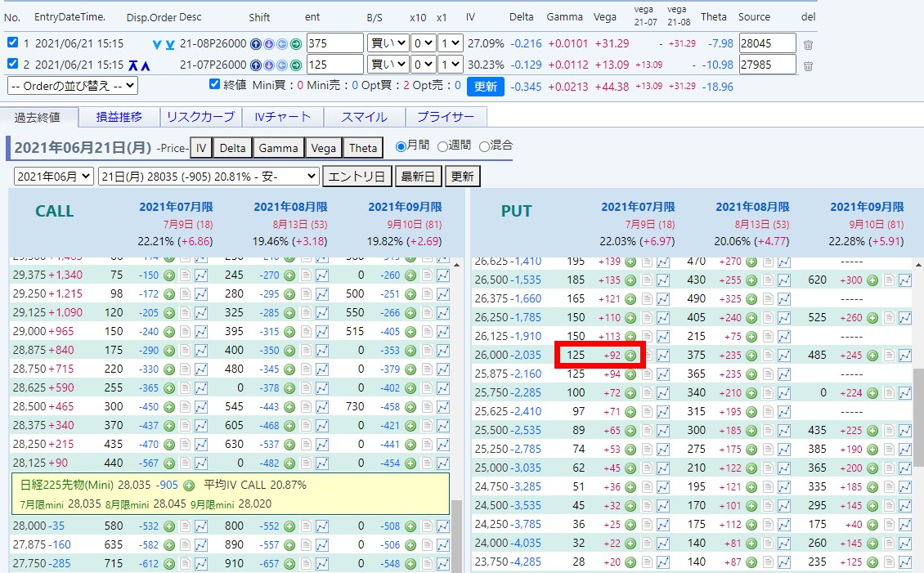The height and width of the screenshot is (573, 924).
Task: Open the chart icon for September PUT 24,500
Action: pyautogui.click(x=904, y=506)
